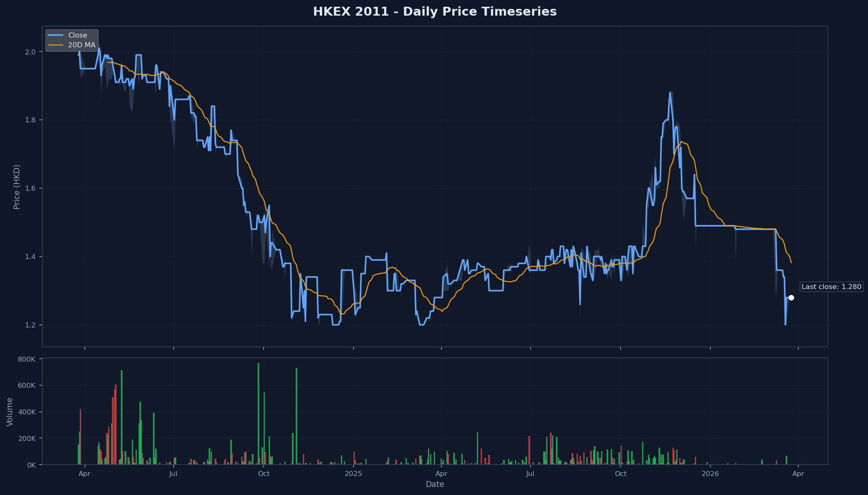The image size is (868, 495).
Task: Click the first Apr date tick label
Action: click(84, 474)
